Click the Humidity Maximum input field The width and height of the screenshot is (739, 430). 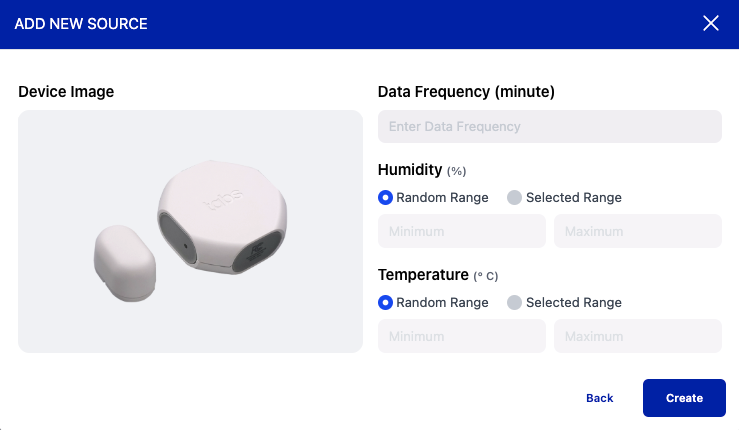point(637,231)
